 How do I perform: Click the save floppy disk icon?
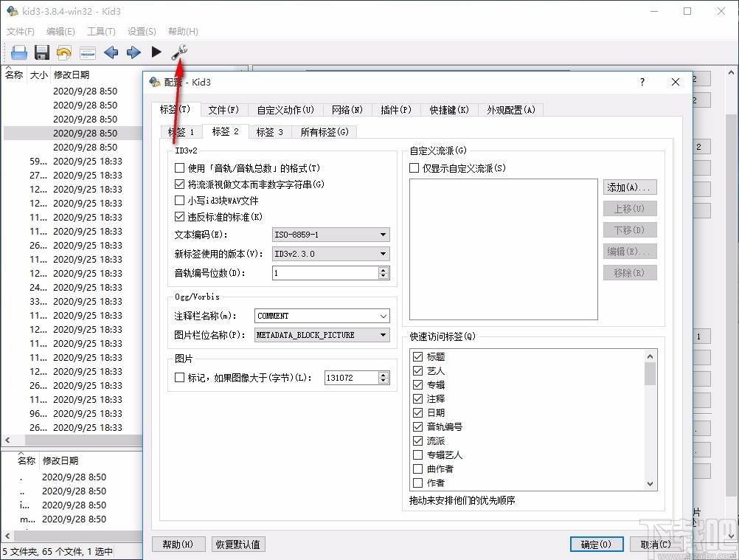[42, 52]
